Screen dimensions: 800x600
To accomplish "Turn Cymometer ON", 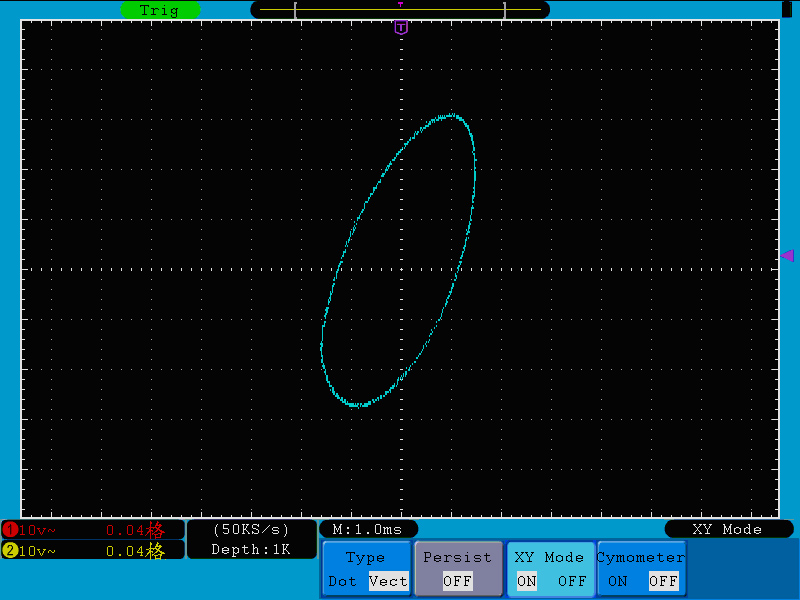I will (617, 581).
